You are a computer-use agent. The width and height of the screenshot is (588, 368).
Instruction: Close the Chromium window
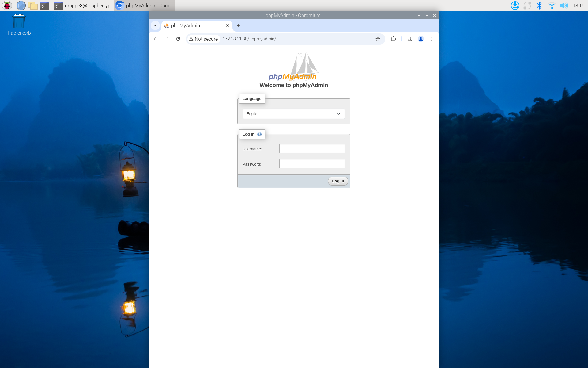click(435, 15)
